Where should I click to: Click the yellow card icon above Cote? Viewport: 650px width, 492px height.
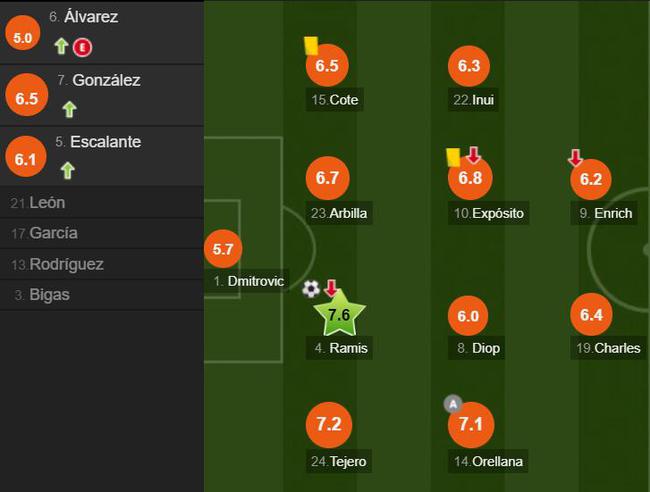pos(311,46)
